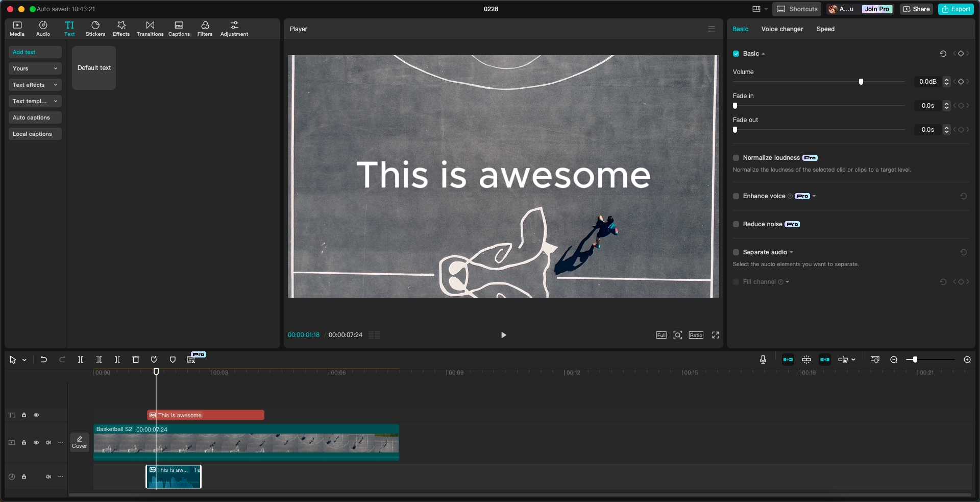Click the Split tool in timeline toolbar
Viewport: 980px width, 502px height.
(x=81, y=360)
